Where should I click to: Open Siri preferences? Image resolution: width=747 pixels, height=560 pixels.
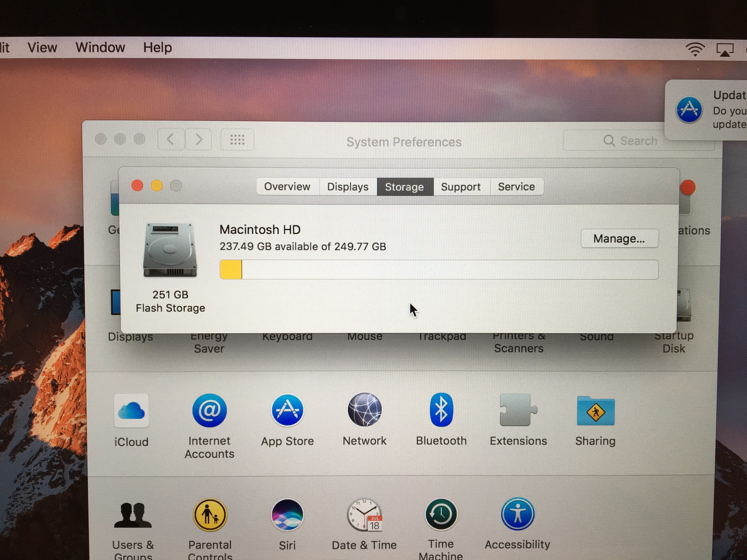(287, 515)
